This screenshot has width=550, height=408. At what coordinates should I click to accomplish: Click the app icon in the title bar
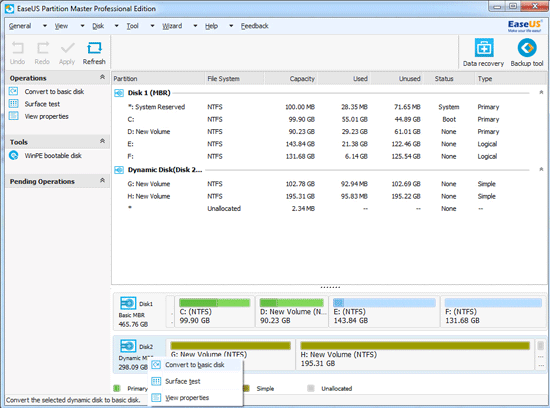tap(9, 8)
